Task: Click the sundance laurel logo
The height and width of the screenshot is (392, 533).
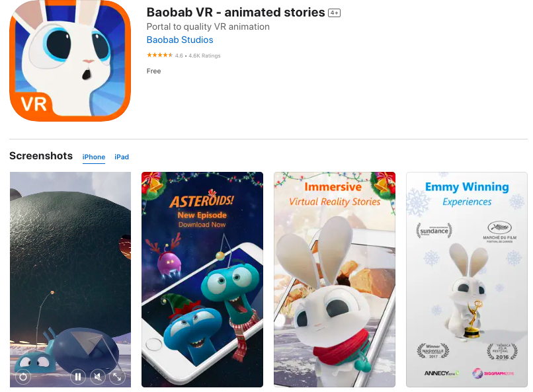Action: coord(434,231)
